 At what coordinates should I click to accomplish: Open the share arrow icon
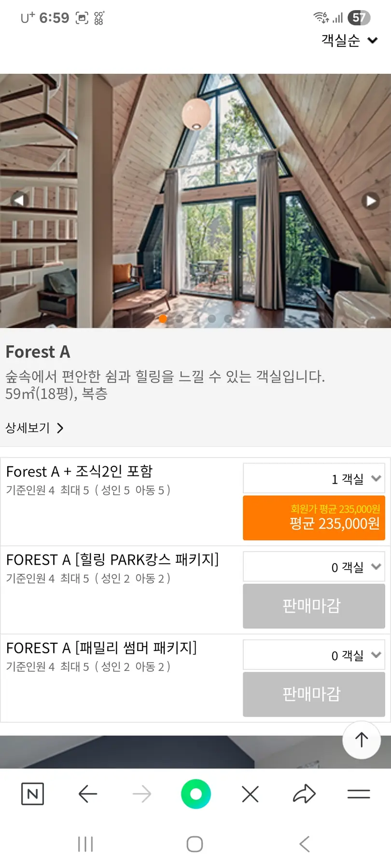304,794
